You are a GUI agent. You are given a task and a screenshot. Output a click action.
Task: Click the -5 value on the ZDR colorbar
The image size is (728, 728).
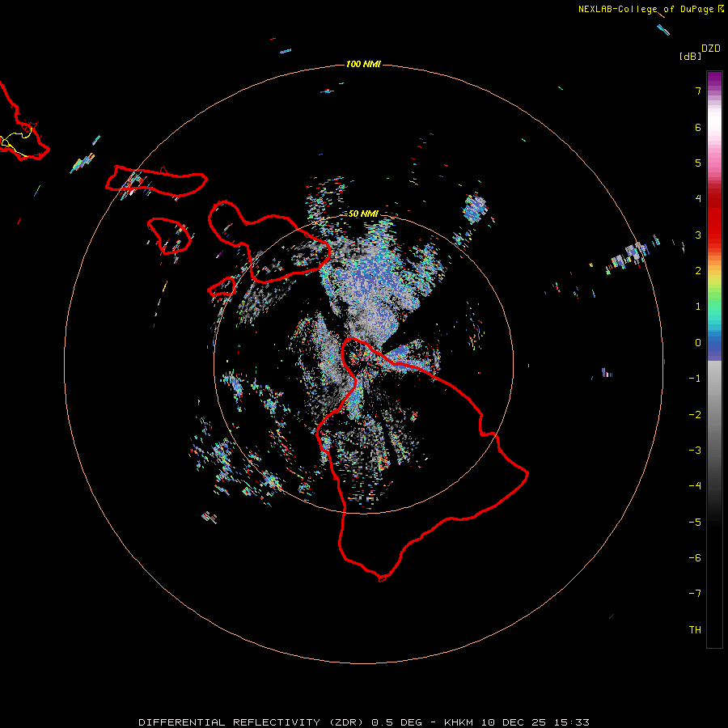pos(695,523)
